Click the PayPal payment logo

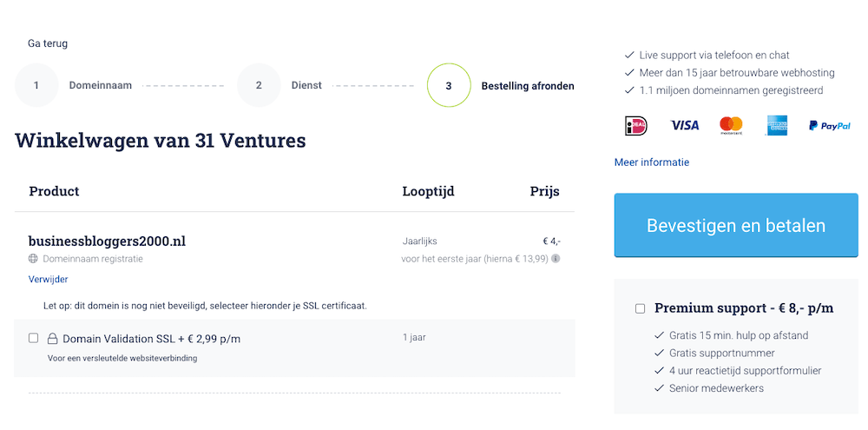click(x=830, y=126)
